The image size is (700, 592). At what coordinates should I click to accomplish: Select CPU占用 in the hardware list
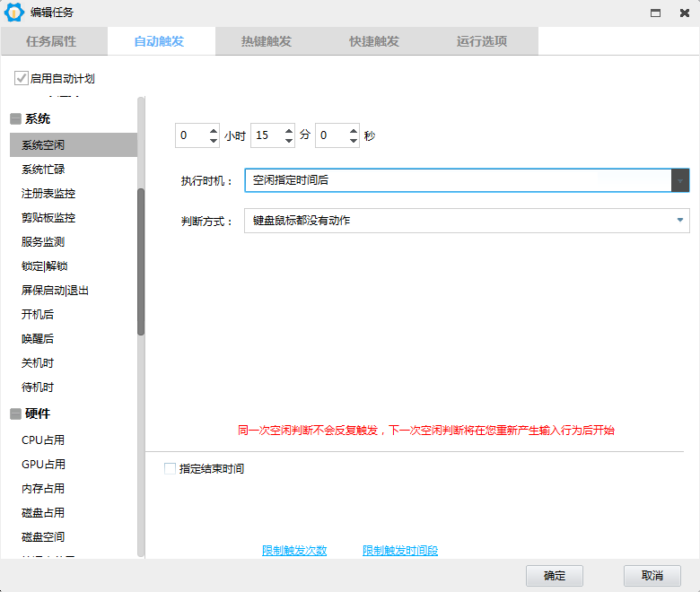pos(43,440)
